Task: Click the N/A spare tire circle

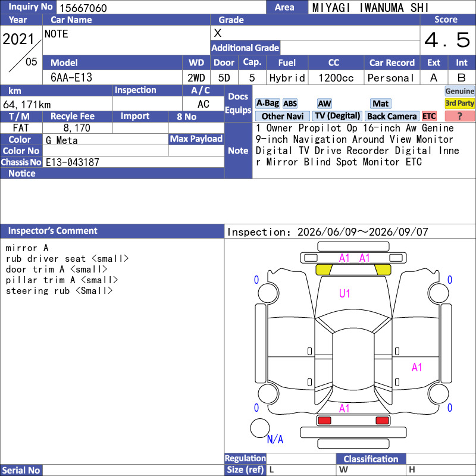Action: click(260, 428)
